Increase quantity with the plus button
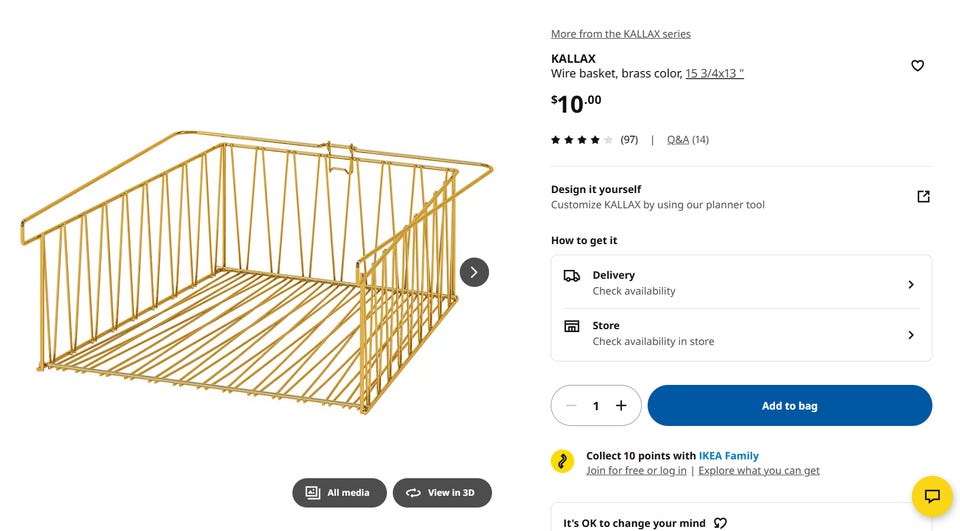 pos(621,405)
